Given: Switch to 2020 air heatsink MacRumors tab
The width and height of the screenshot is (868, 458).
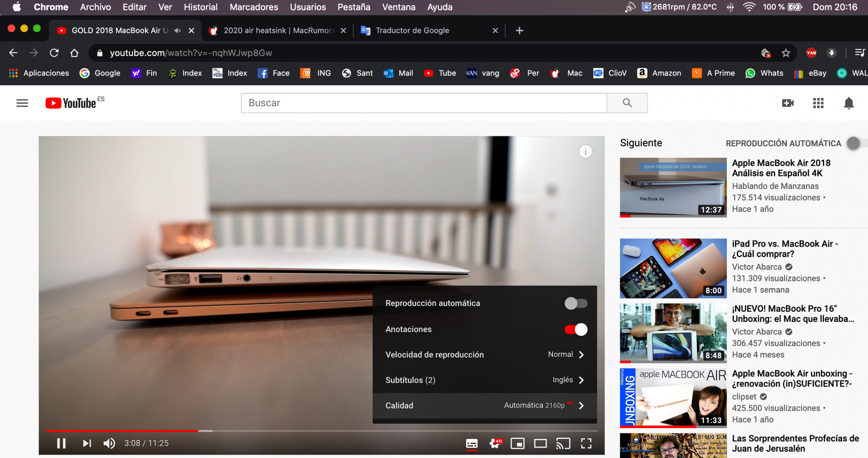Looking at the screenshot, I should coord(278,30).
